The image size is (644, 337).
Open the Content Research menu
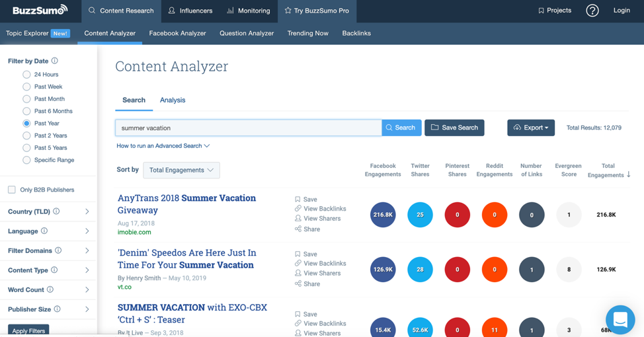tap(121, 11)
